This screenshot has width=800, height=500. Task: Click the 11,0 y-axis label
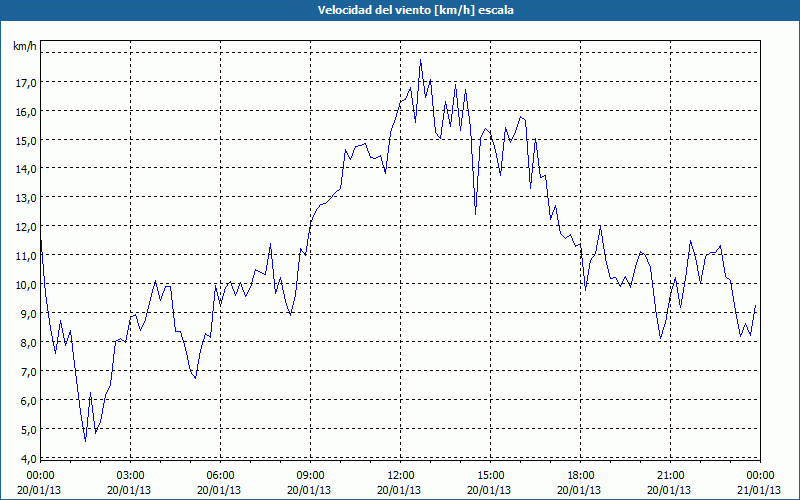point(26,256)
